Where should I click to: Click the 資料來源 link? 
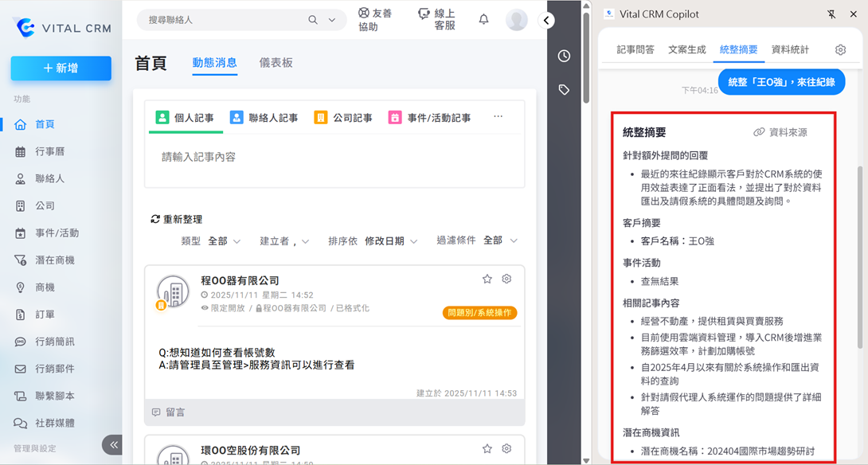(780, 132)
